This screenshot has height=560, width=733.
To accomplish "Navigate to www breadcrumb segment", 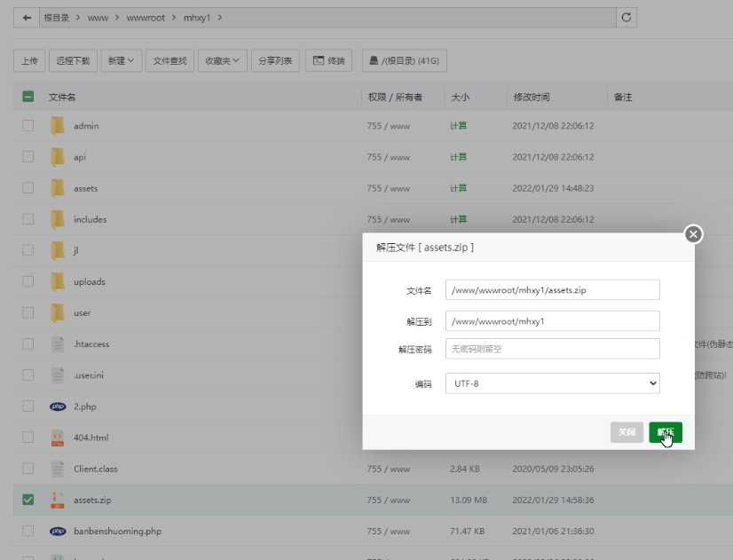I will pyautogui.click(x=99, y=18).
